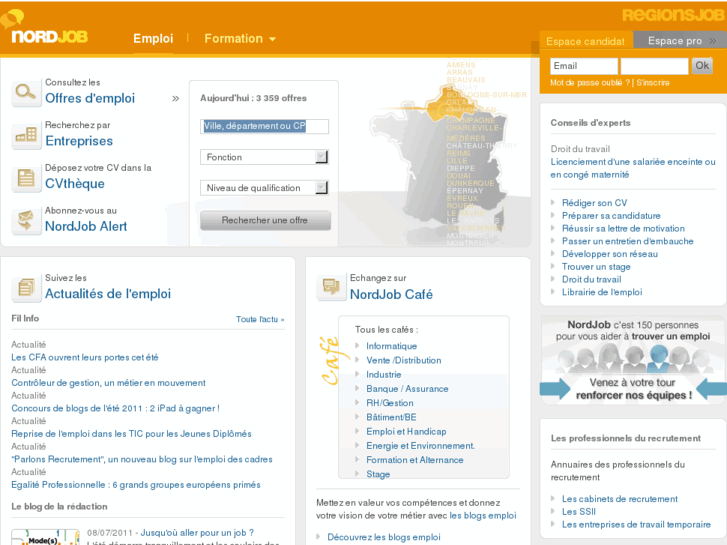Image resolution: width=727 pixels, height=545 pixels.
Task: Click the Mode(s) blog thumbnail
Action: click(45, 537)
